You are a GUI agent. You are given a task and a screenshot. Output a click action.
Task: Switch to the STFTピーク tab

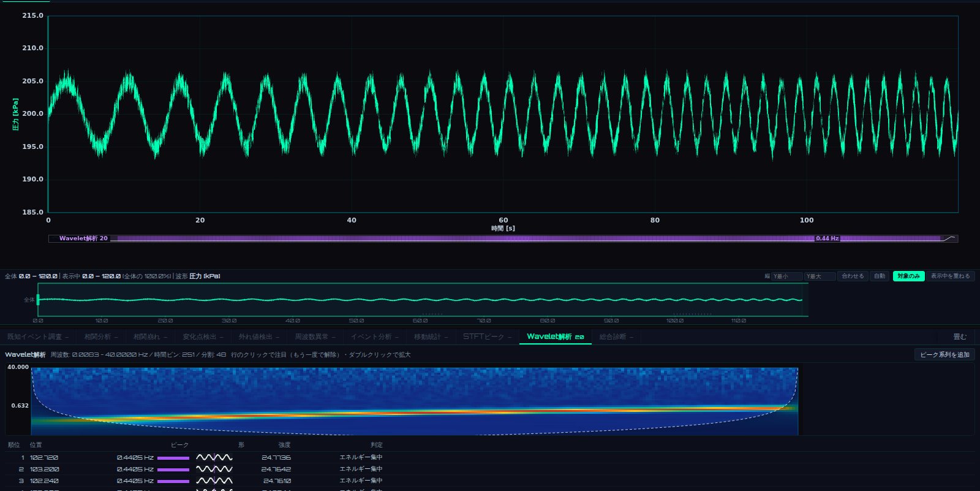click(487, 337)
